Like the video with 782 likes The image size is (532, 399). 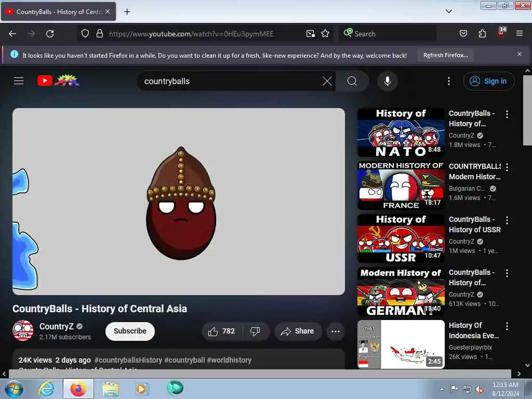[221, 331]
